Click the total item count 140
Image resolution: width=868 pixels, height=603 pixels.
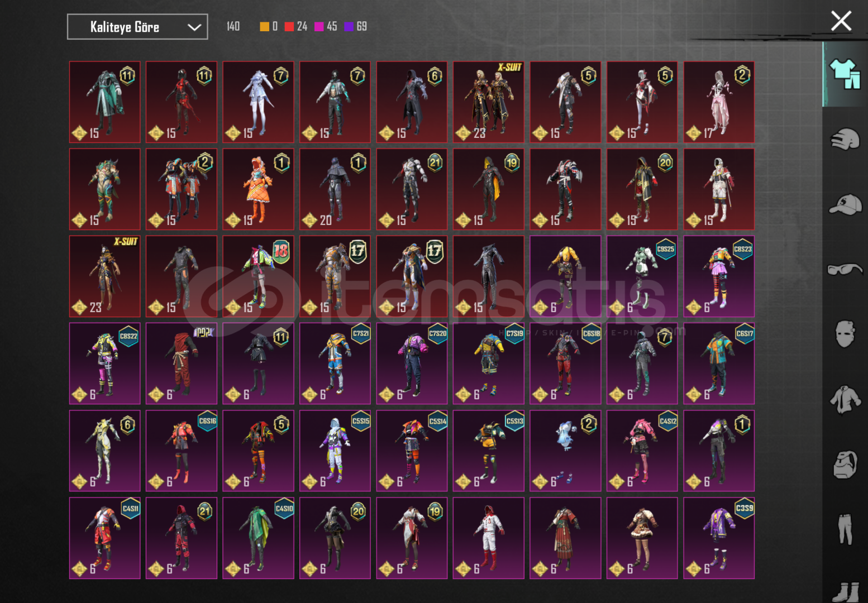pyautogui.click(x=233, y=26)
